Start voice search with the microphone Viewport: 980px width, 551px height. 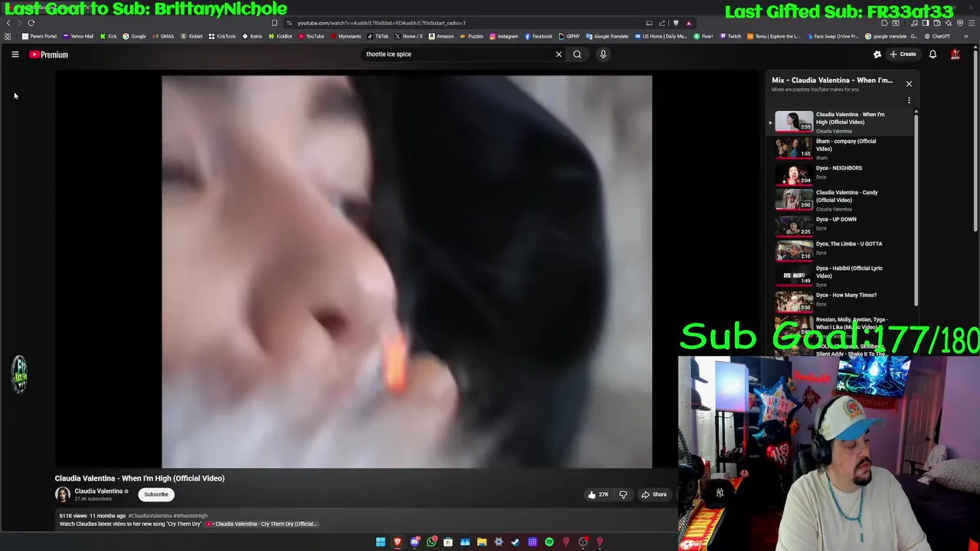(603, 54)
